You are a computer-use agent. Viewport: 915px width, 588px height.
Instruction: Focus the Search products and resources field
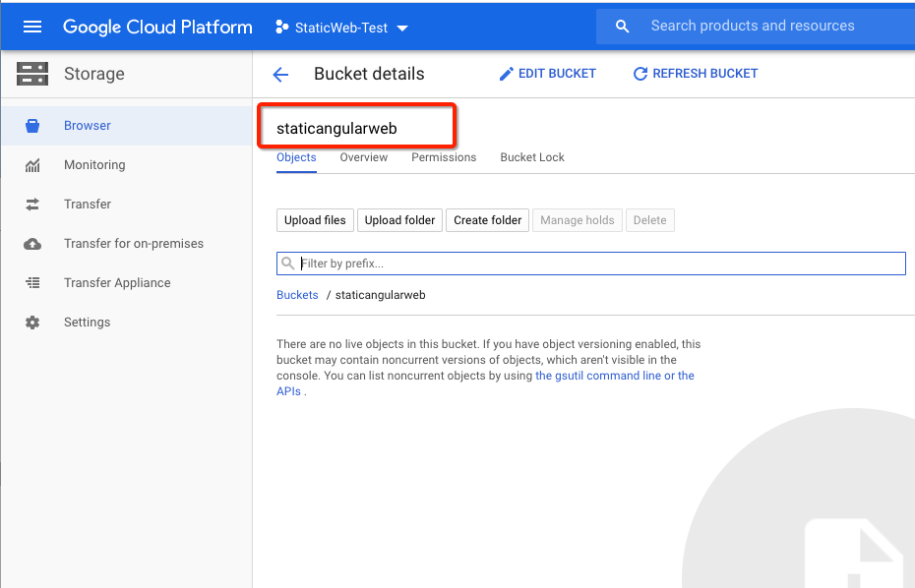[x=755, y=27]
